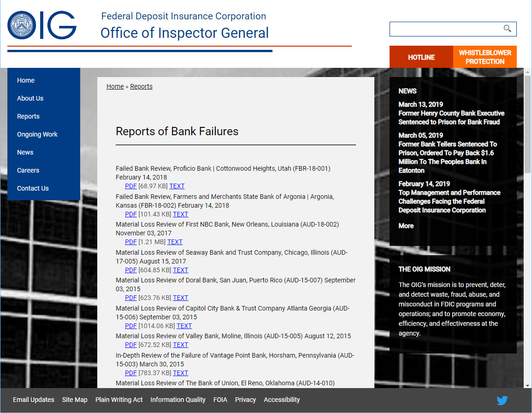532x413 pixels.
Task: Open the Twitter bird icon
Action: coord(502,400)
